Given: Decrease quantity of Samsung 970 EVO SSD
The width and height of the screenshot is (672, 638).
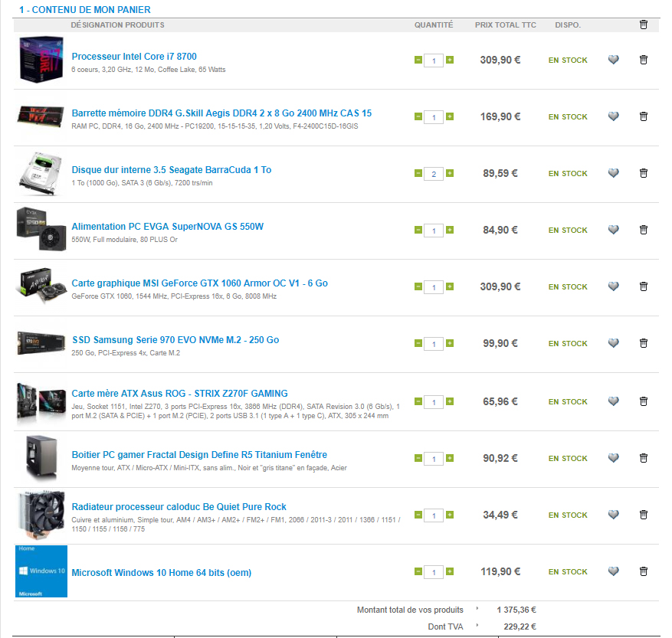Looking at the screenshot, I should [x=418, y=344].
